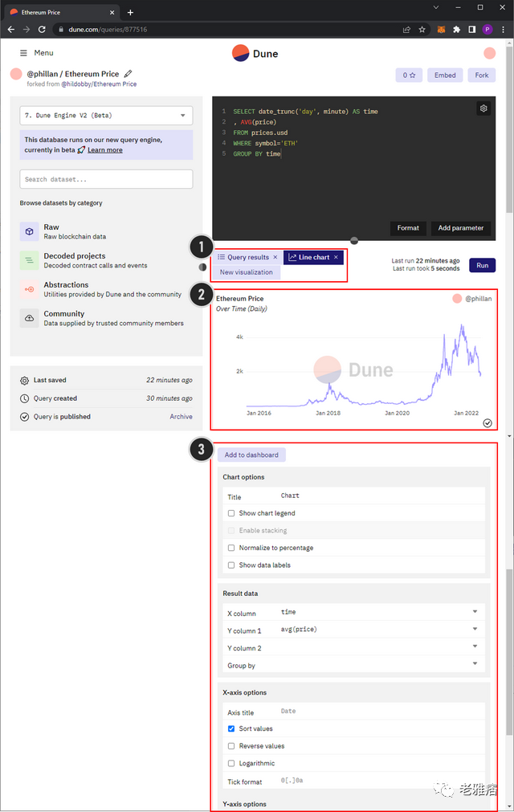Screen dimensions: 514x812
Task: Open the hamburger Menu icon
Action: (23, 53)
